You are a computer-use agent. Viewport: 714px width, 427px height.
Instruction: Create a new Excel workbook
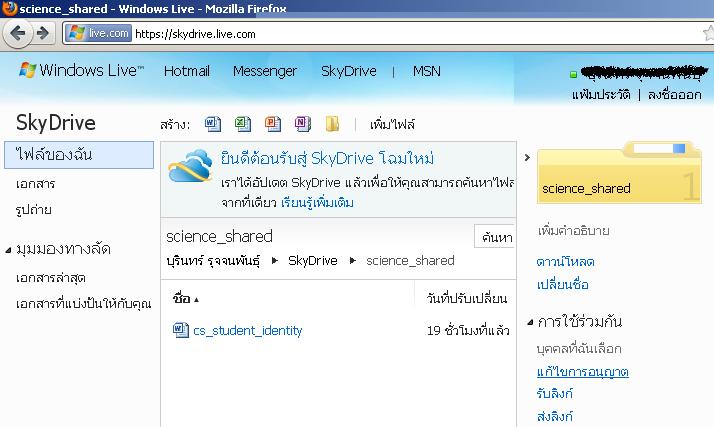242,124
